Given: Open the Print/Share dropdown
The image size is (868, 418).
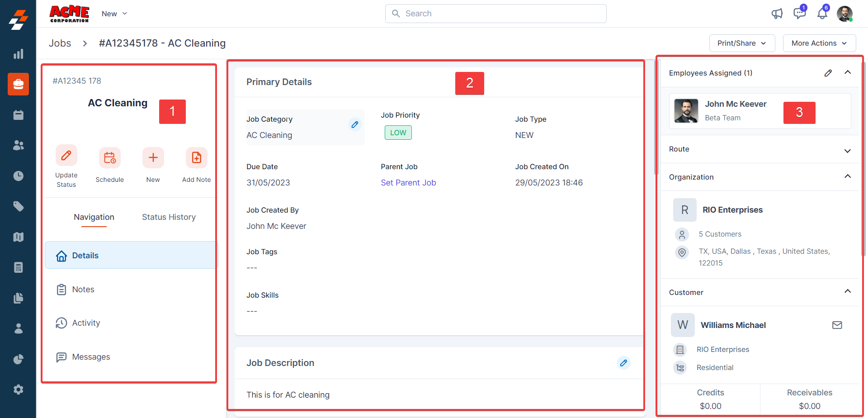Looking at the screenshot, I should point(741,43).
